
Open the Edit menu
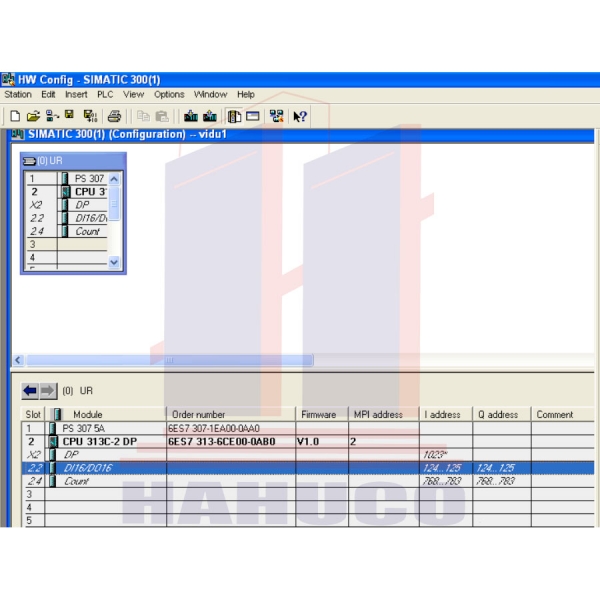pyautogui.click(x=48, y=95)
